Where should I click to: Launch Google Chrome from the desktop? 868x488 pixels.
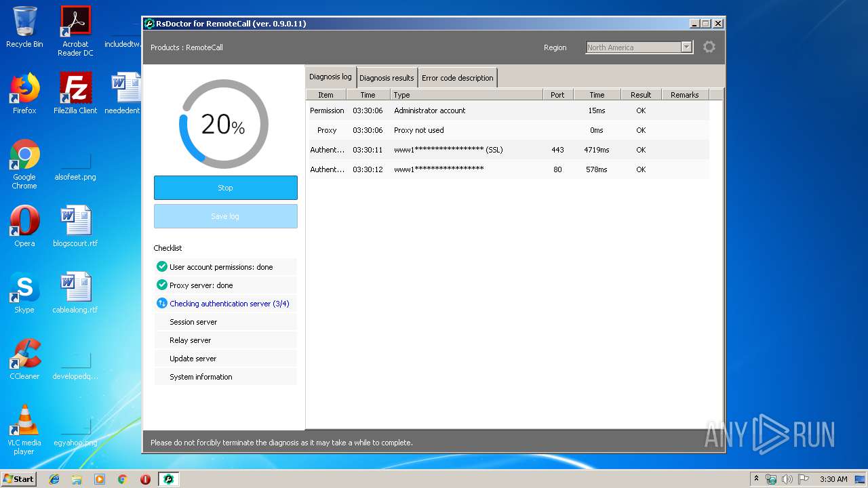click(24, 164)
